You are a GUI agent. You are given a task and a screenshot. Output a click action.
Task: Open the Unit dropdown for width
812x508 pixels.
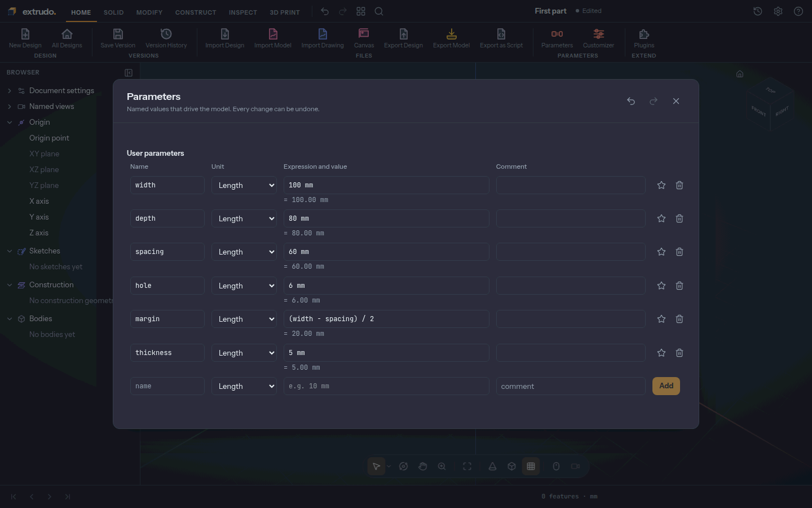pyautogui.click(x=244, y=185)
